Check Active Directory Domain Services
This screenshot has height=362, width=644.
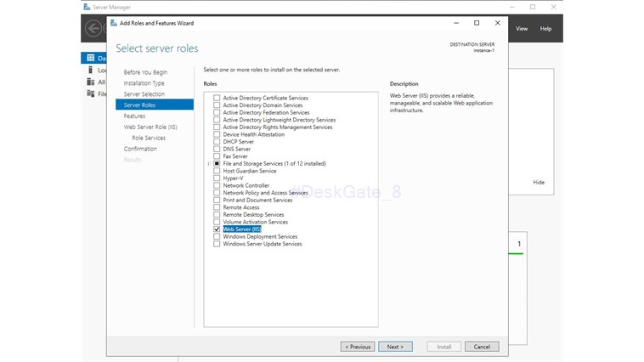point(217,105)
